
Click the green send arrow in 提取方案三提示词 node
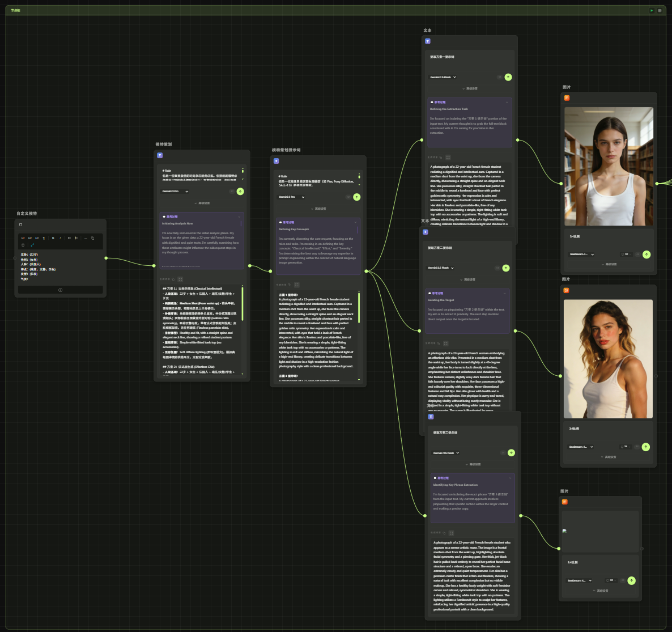pyautogui.click(x=511, y=453)
